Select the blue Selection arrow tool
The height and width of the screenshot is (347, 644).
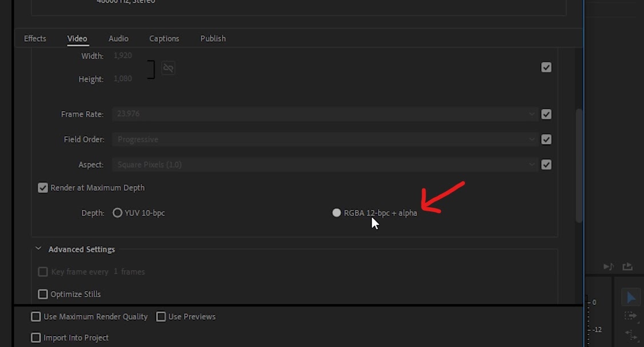pyautogui.click(x=631, y=297)
